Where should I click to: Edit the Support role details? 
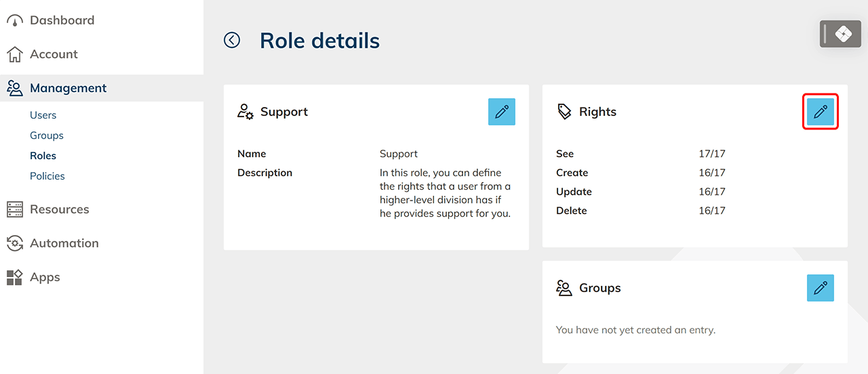pyautogui.click(x=502, y=112)
